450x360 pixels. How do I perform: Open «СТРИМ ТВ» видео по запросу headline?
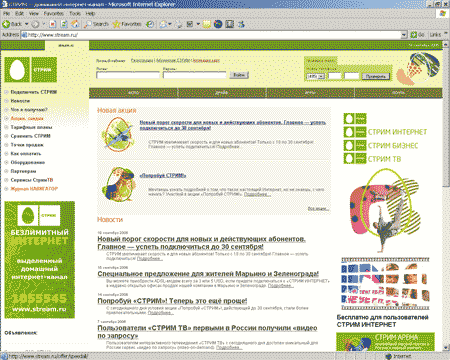[207, 332]
